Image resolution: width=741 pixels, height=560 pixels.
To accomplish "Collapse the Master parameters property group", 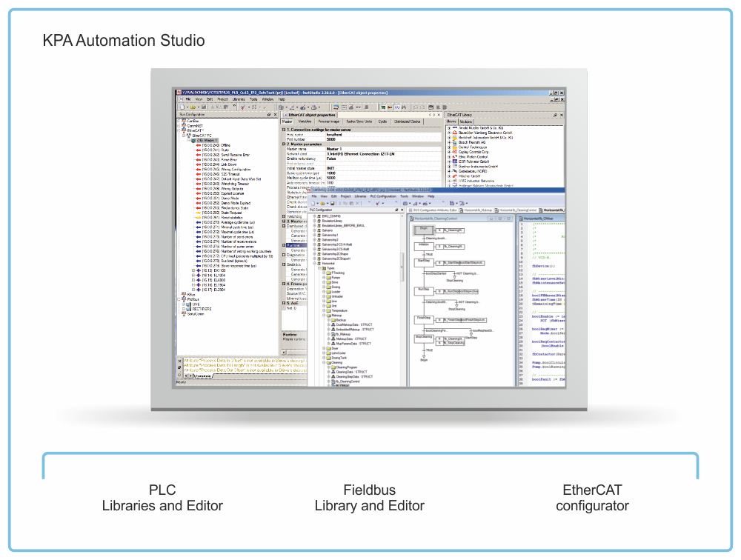I will coord(284,144).
